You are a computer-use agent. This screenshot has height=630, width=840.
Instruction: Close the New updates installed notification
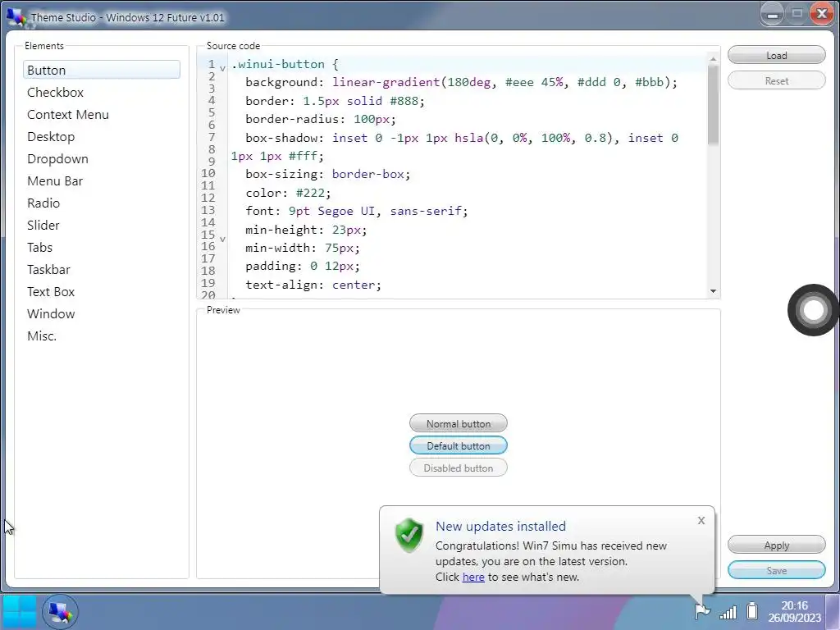701,520
